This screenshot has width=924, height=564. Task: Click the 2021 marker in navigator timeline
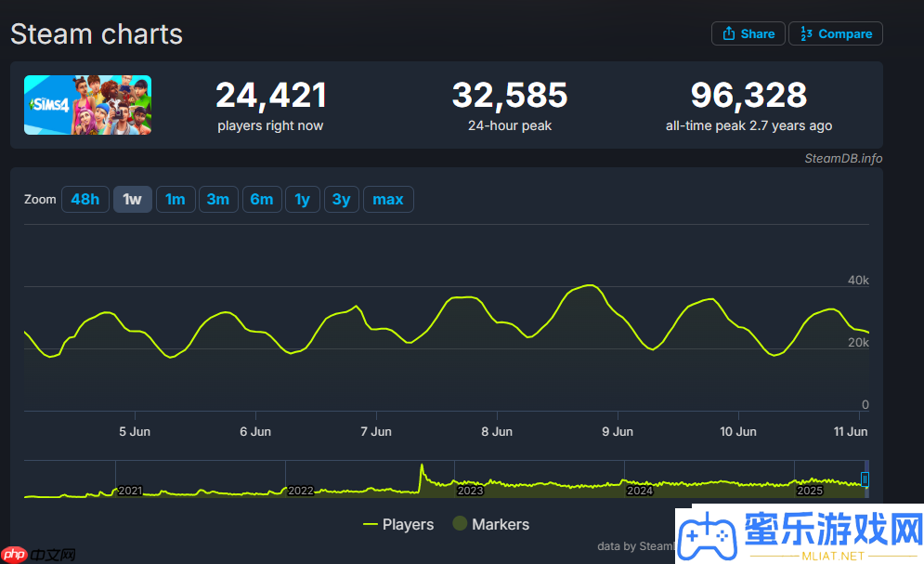point(130,491)
